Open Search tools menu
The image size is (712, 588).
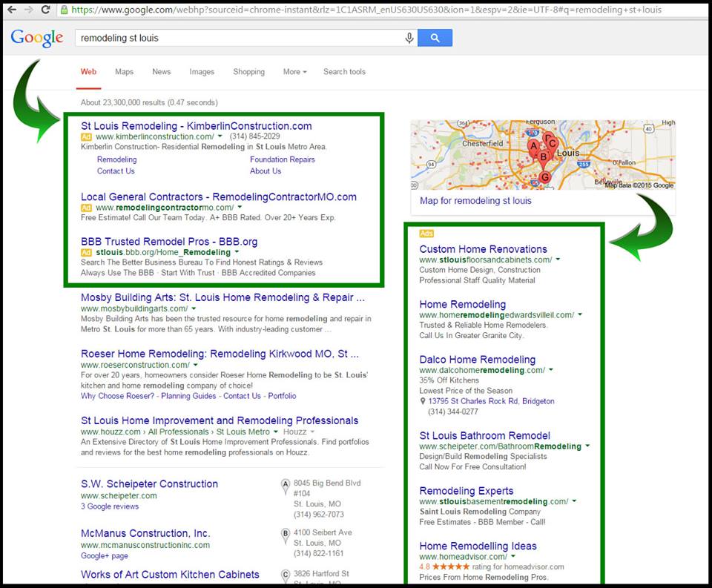click(x=344, y=72)
